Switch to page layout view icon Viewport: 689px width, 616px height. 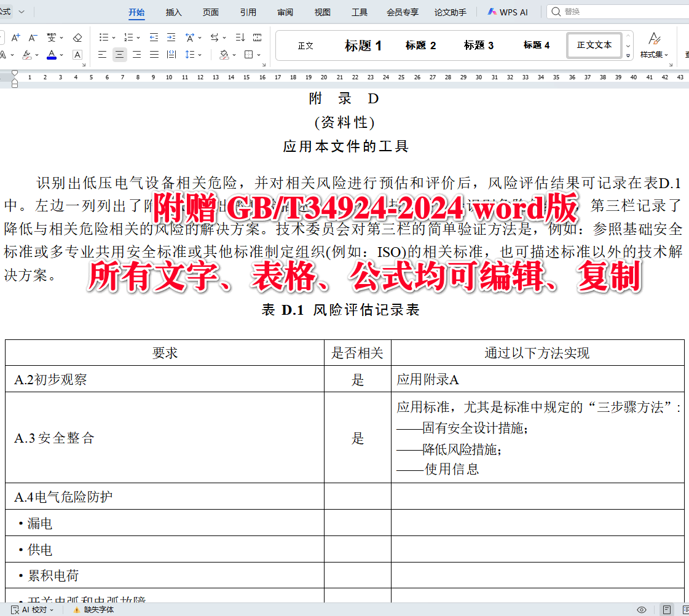tap(667, 610)
